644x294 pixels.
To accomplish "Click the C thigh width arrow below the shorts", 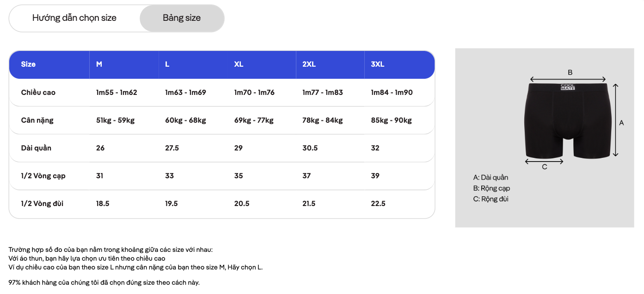I will pyautogui.click(x=545, y=162).
